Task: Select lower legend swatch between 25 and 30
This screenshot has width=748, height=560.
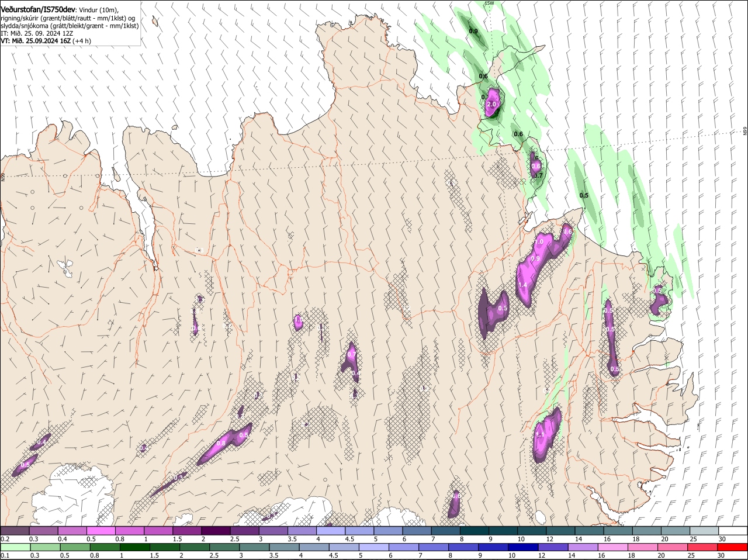Action: (701, 548)
